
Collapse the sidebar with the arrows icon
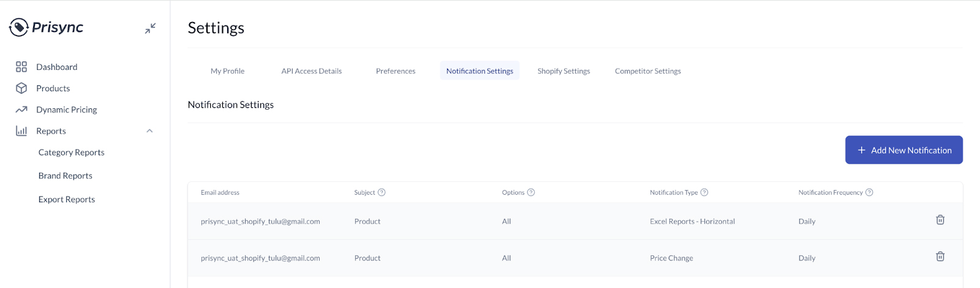tap(150, 28)
